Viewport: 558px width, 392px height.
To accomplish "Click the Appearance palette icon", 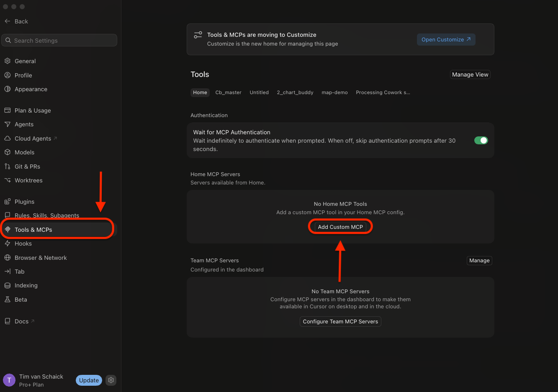I will pyautogui.click(x=8, y=89).
